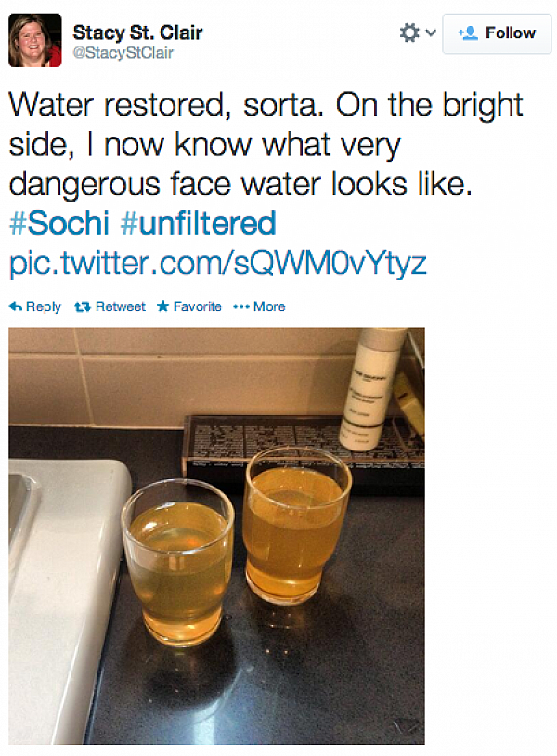Expand the chevron beside the gear
Screen dimensions: 557x756
[x=431, y=33]
